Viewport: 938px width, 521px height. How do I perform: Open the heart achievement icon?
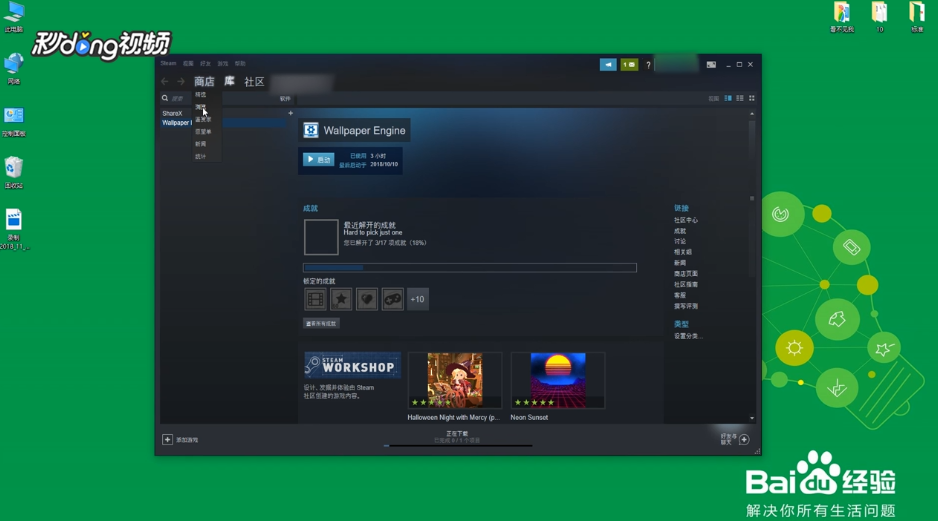pos(367,299)
